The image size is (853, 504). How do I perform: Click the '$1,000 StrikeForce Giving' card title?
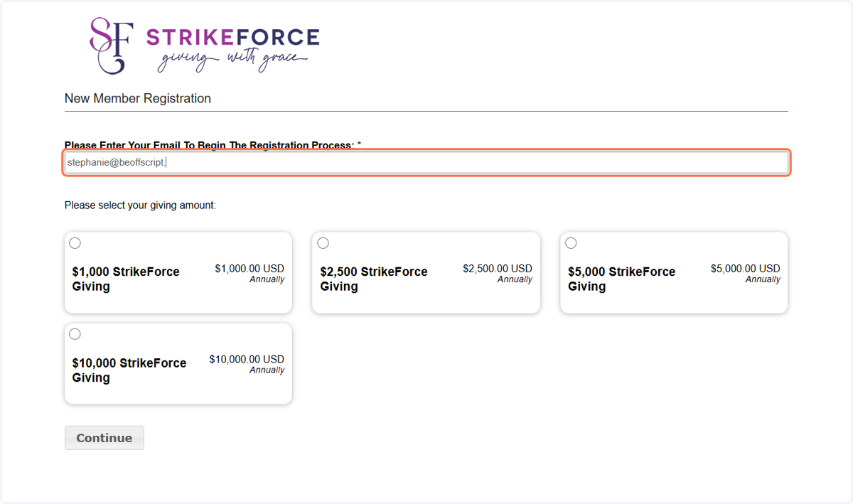point(126,279)
